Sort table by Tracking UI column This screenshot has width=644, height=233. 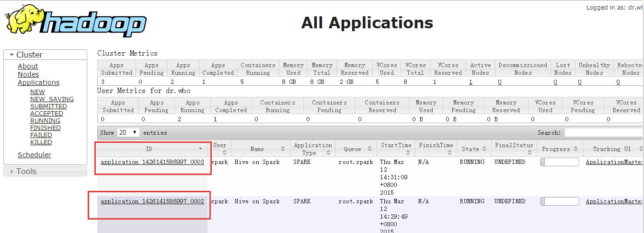click(613, 149)
